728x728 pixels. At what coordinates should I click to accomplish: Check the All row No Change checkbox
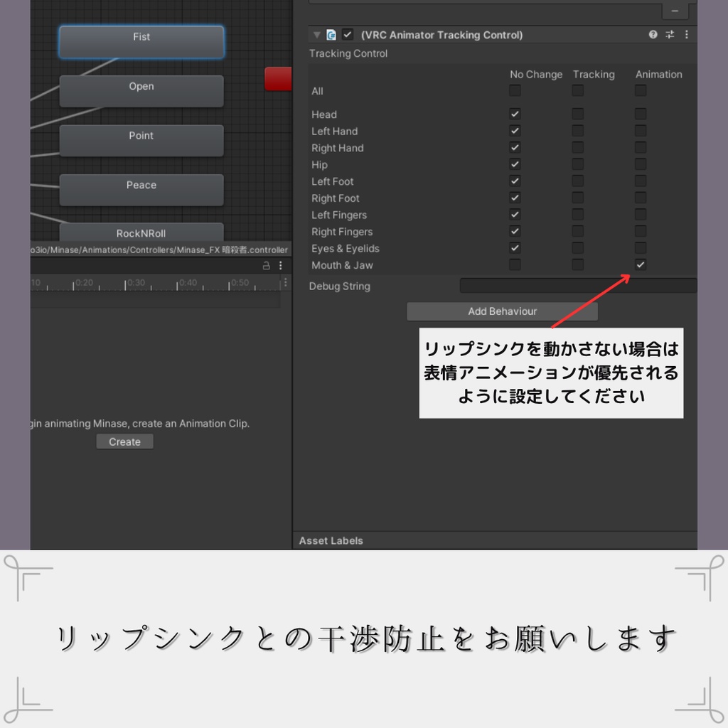coord(515,90)
